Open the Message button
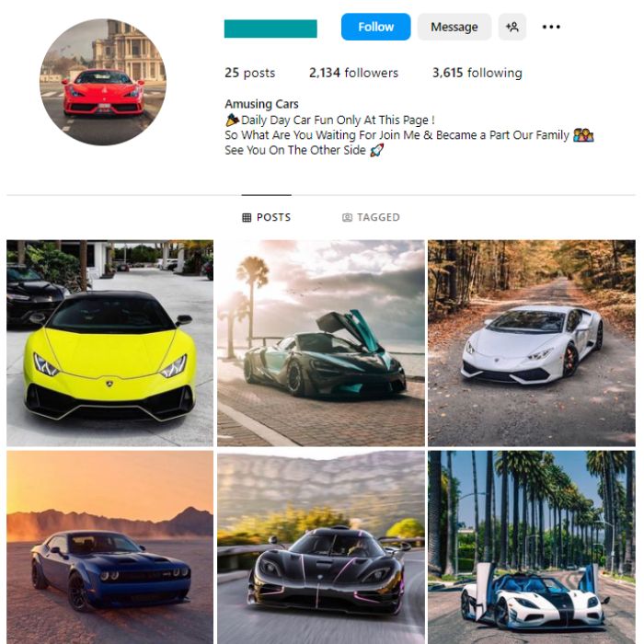The image size is (644, 644). click(454, 27)
